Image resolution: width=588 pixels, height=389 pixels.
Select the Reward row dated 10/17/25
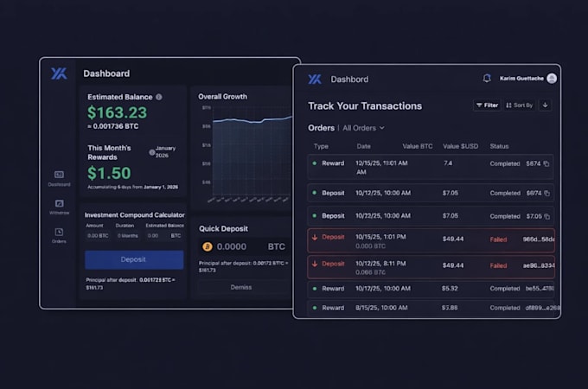pyautogui.click(x=431, y=289)
